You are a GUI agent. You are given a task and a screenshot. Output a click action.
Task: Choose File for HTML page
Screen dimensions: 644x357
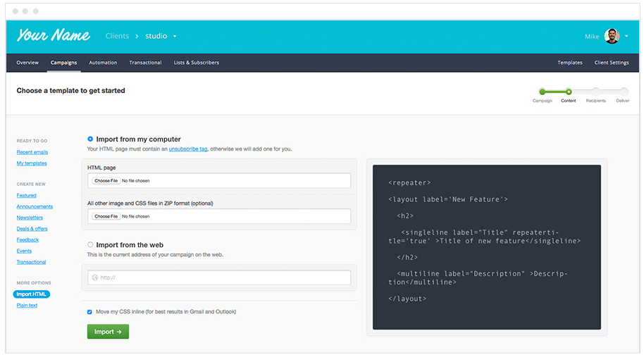click(x=106, y=180)
